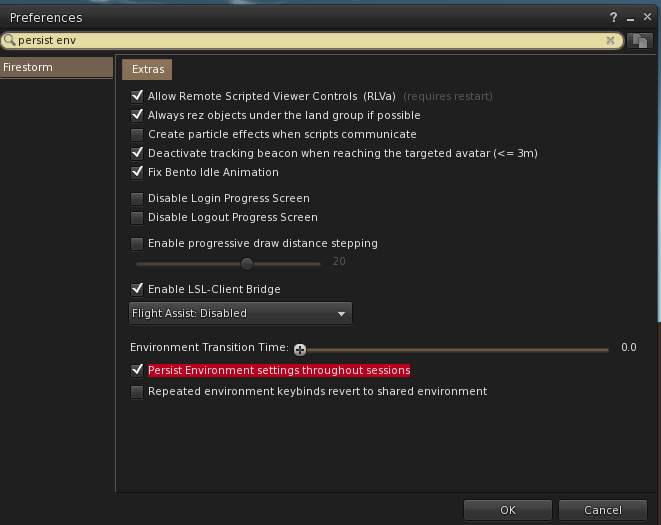Clear the search text with the X icon

(x=610, y=40)
